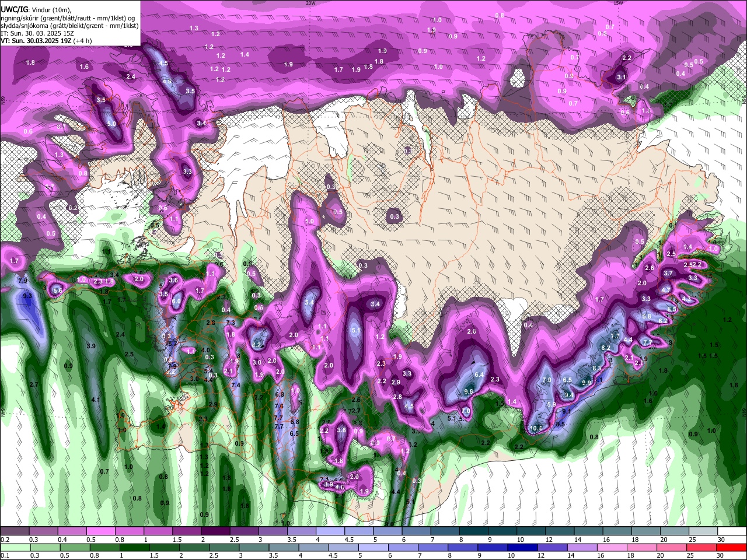Select the pale green swatch above 0.1
Image resolution: width=747 pixels, height=560 pixels.
click(15, 548)
